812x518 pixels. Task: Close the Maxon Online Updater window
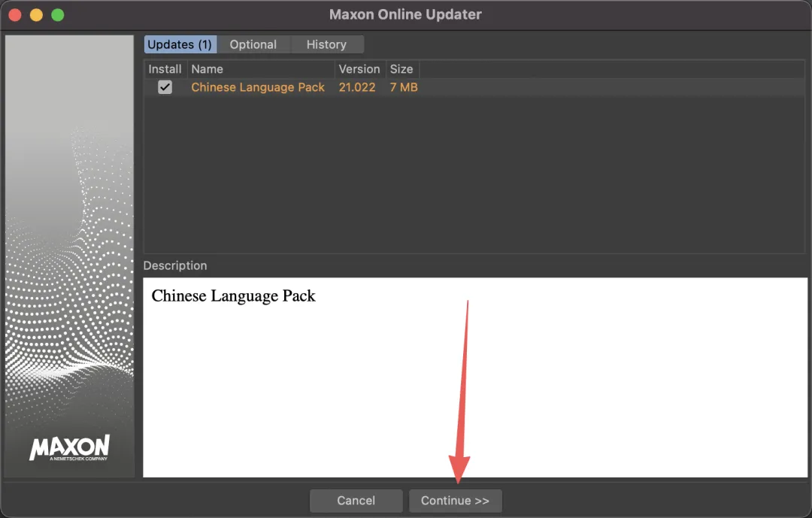[x=15, y=15]
